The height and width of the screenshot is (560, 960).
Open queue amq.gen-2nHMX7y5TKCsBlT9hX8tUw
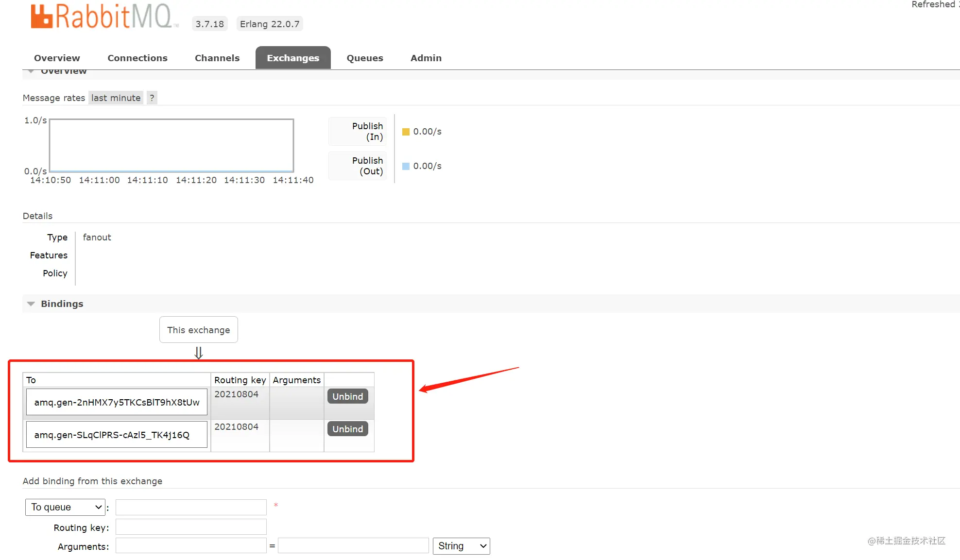[117, 402]
